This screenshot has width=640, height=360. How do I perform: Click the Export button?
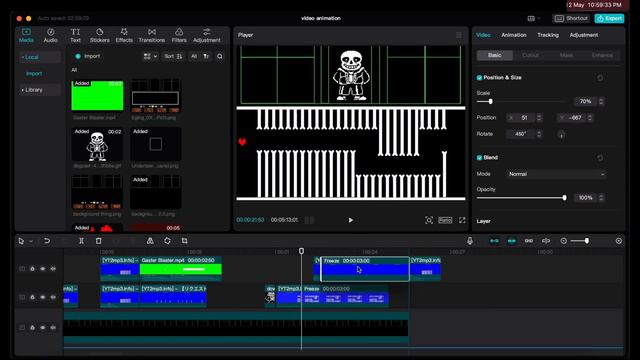coord(609,18)
